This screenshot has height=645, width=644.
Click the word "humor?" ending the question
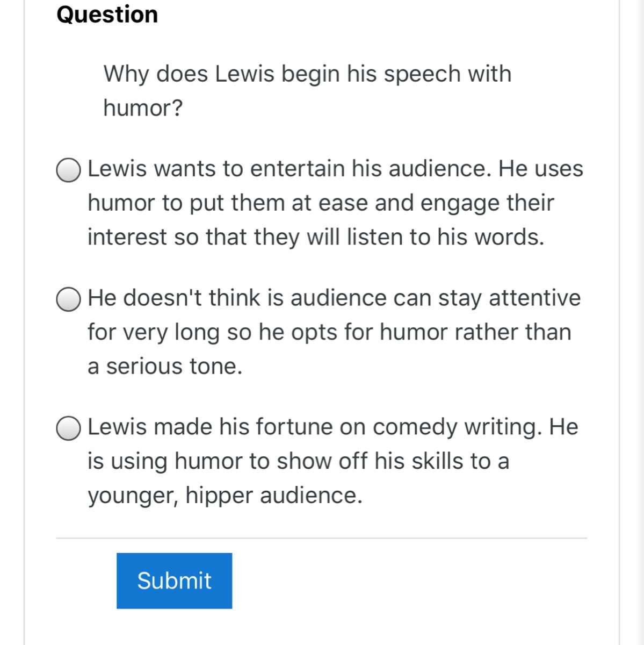(143, 108)
